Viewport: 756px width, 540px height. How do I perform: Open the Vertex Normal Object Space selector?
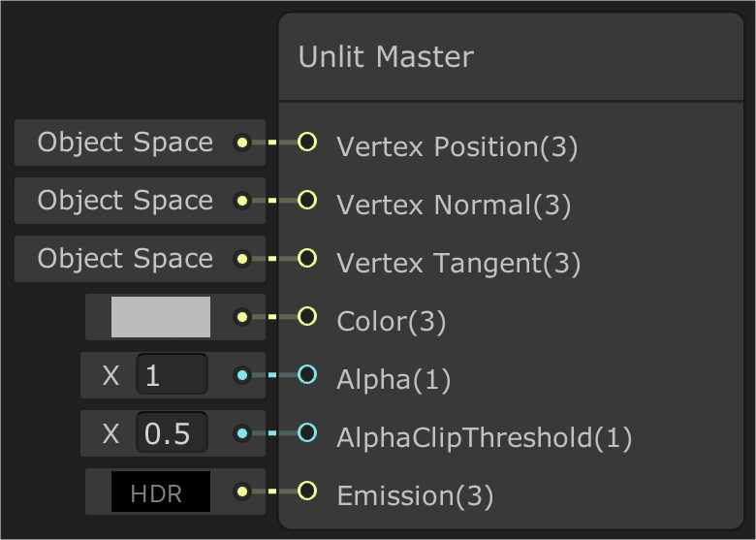125,201
